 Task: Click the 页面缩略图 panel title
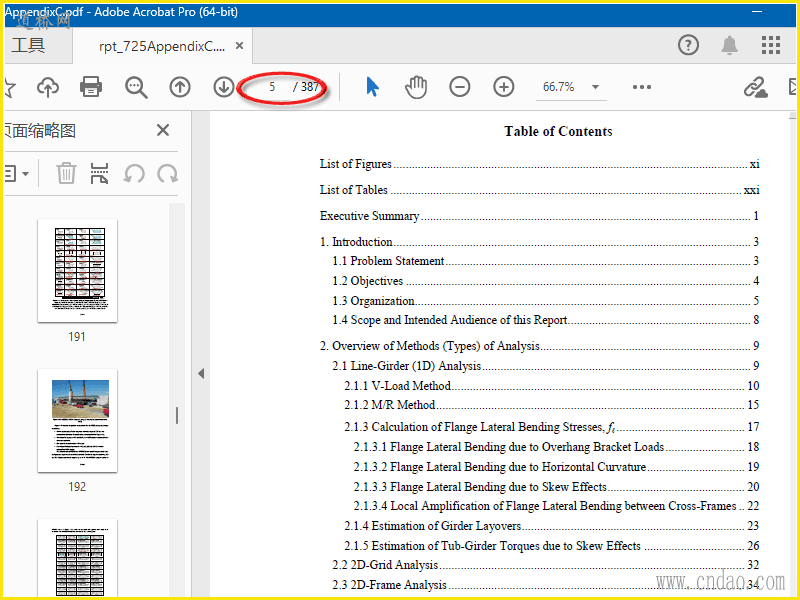(x=40, y=131)
